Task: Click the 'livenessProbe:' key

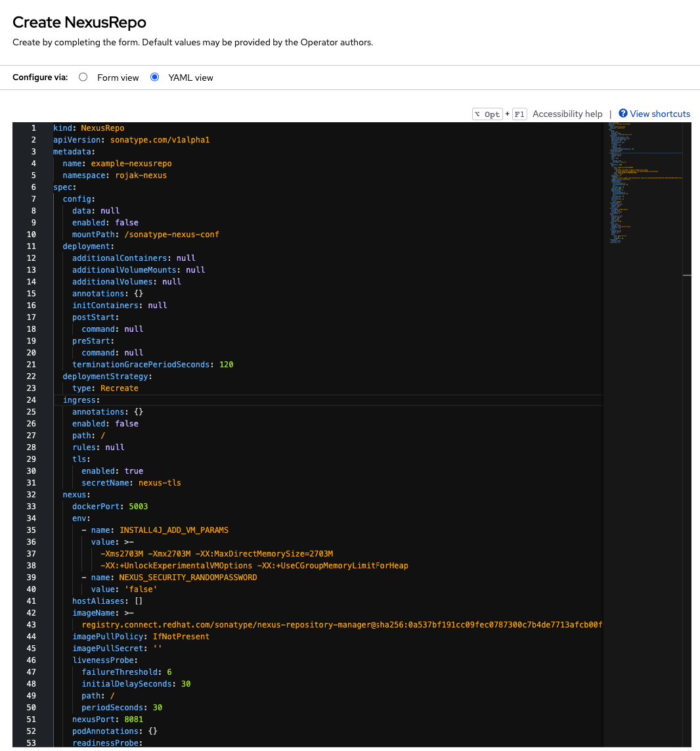Action: point(105,660)
